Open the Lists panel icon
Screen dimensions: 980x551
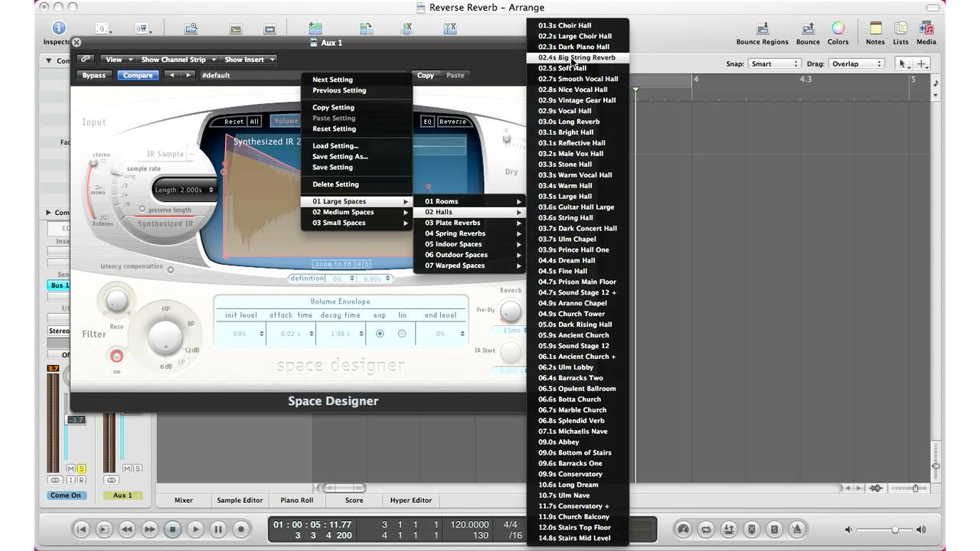click(x=901, y=28)
